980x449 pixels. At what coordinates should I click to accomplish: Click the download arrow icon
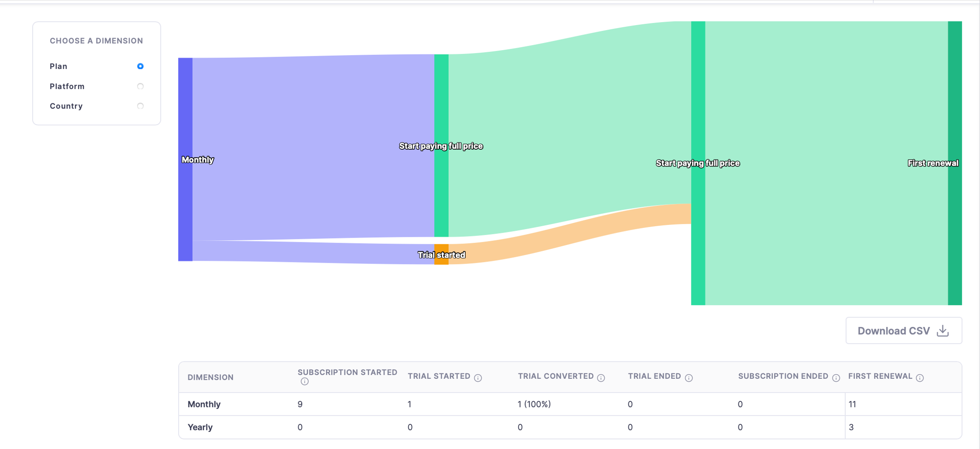pyautogui.click(x=943, y=330)
